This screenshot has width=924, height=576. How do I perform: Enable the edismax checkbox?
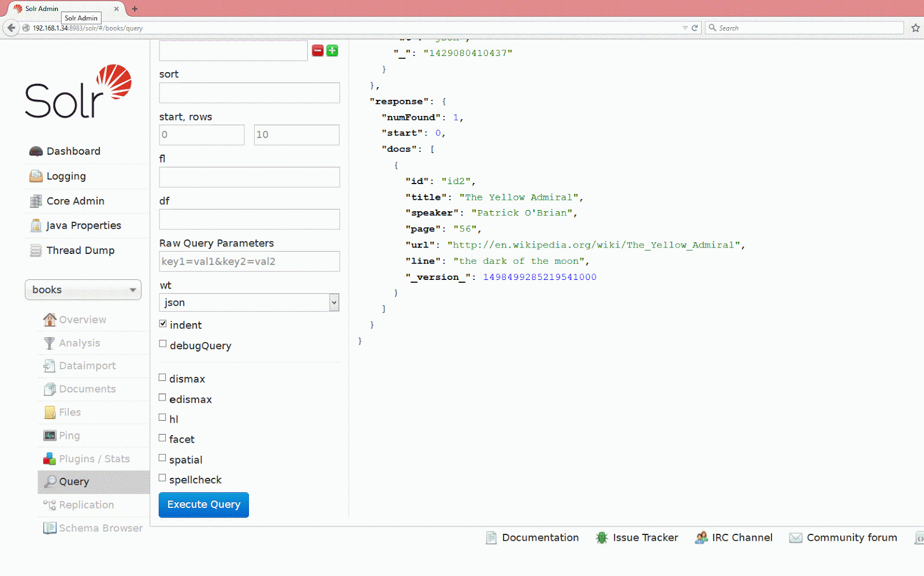pos(162,398)
